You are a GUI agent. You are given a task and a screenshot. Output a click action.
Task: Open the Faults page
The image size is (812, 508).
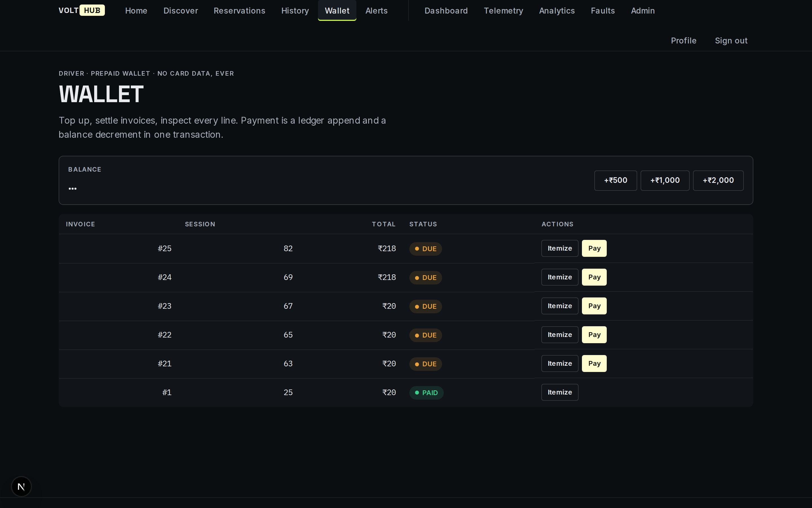click(x=603, y=11)
